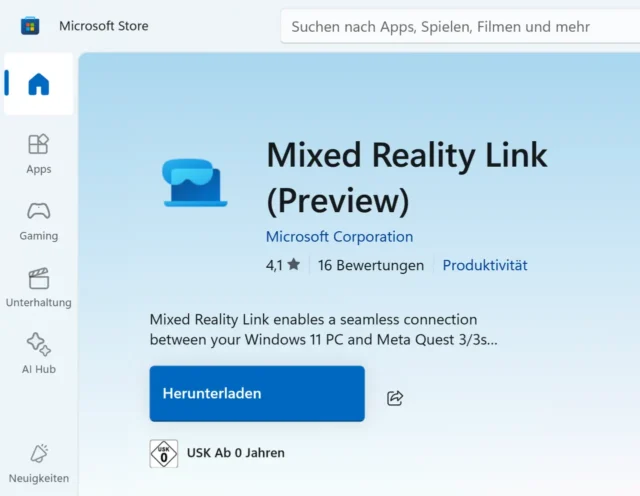Switch to the Unterhaltung section

click(x=38, y=286)
